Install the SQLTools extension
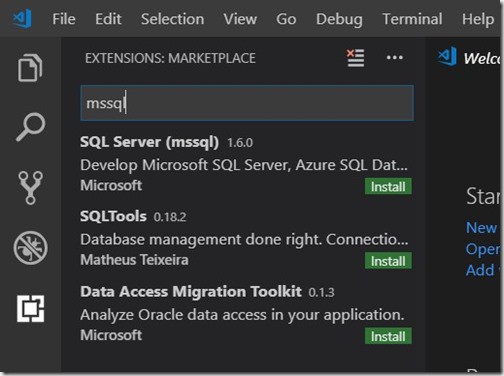 388,261
